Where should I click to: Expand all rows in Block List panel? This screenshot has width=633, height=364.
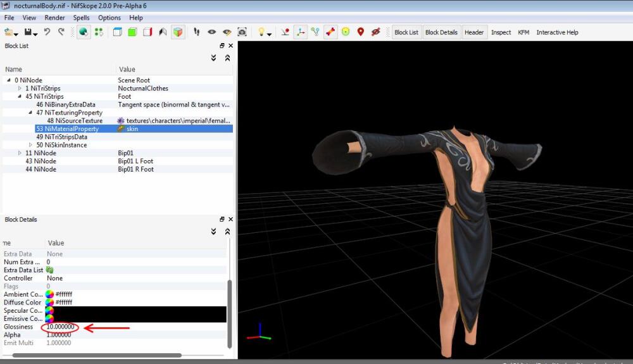(x=213, y=58)
